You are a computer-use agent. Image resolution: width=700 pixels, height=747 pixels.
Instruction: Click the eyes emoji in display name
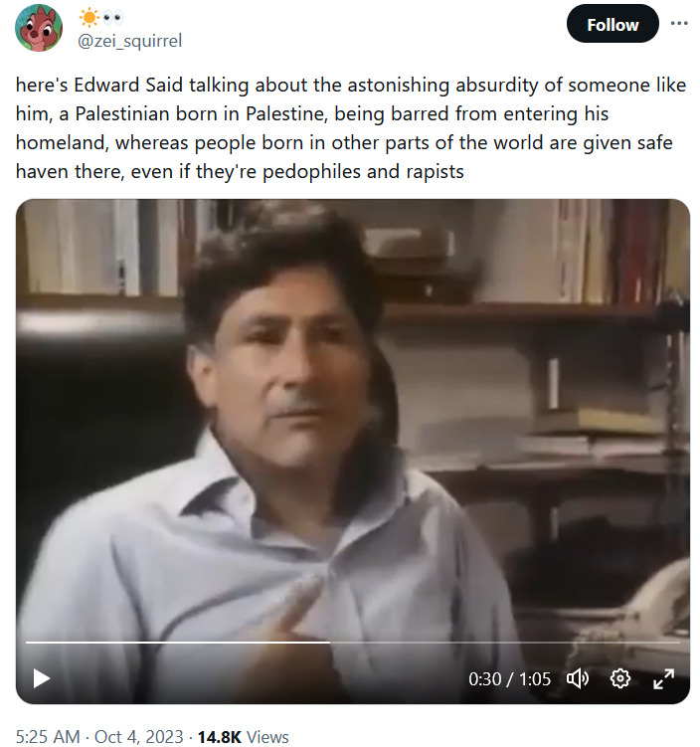click(x=113, y=18)
